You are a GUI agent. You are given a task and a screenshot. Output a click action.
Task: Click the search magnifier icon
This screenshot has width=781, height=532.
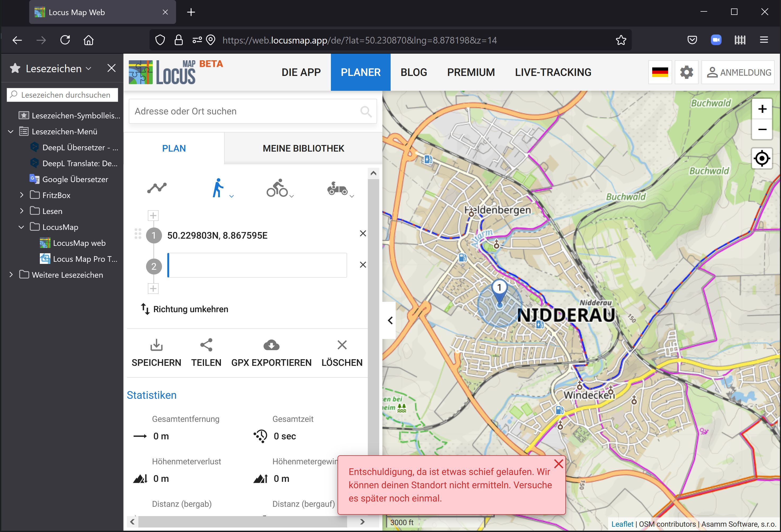366,111
